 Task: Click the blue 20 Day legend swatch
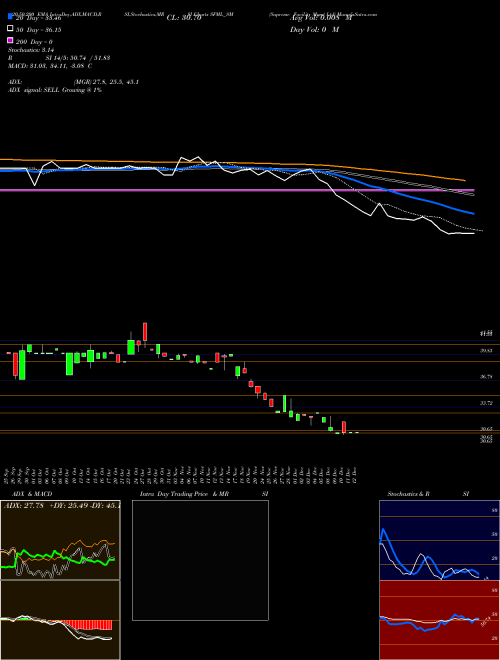click(x=10, y=17)
